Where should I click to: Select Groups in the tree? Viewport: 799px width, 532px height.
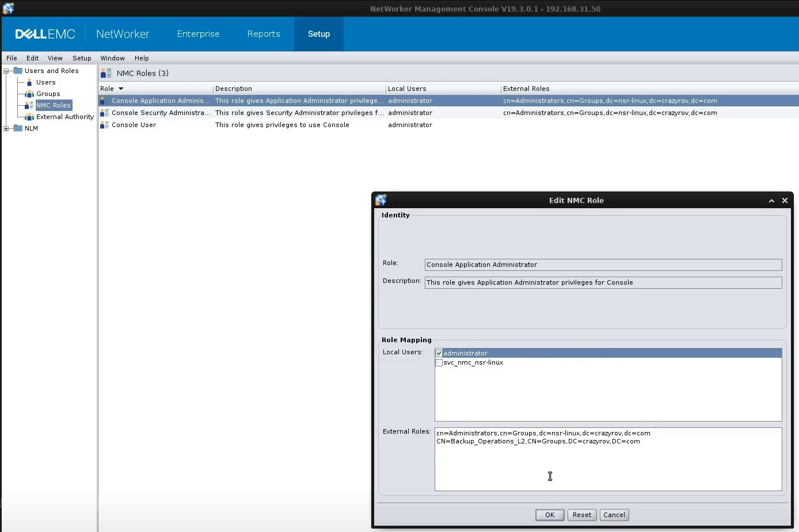point(48,94)
